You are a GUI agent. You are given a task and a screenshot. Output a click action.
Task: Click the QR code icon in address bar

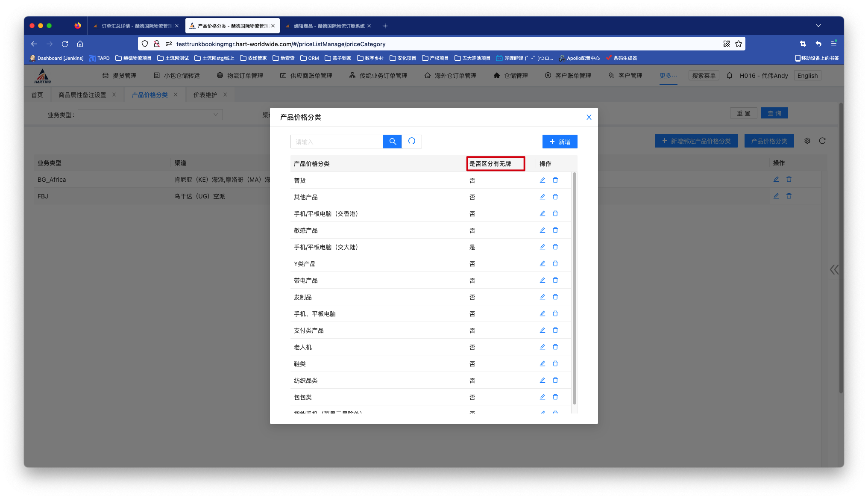(727, 44)
